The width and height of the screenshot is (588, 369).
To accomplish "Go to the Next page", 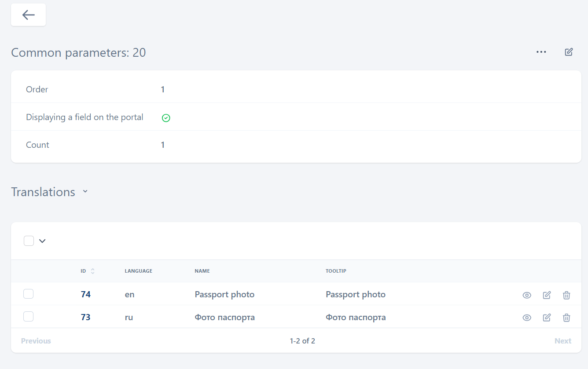I will pos(562,341).
